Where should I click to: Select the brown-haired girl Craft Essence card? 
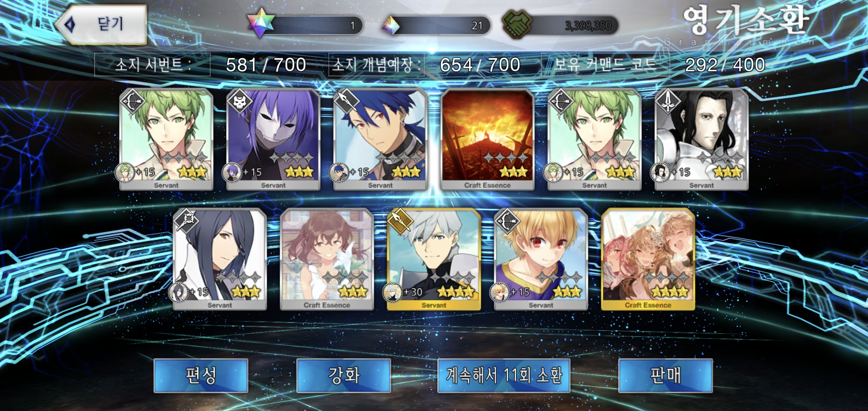(x=327, y=259)
